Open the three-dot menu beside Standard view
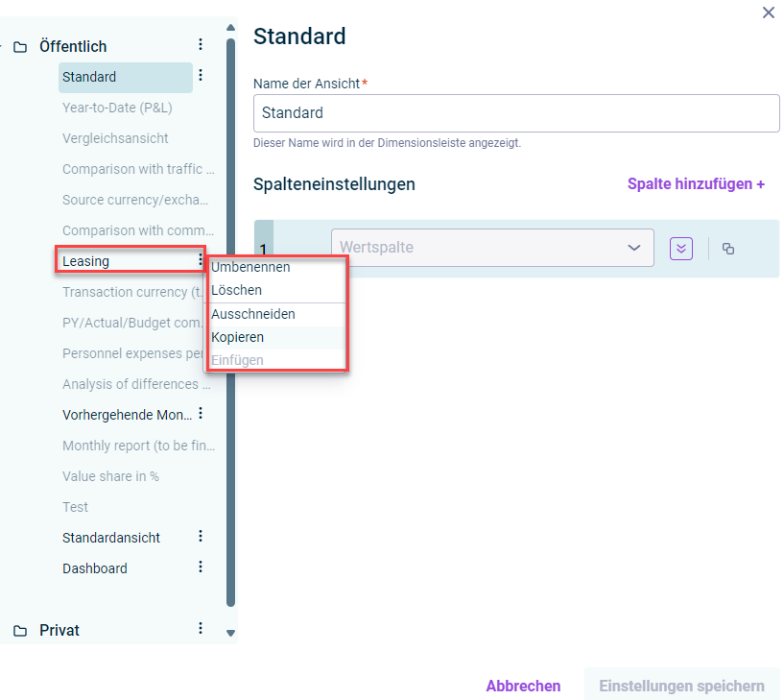This screenshot has height=700, width=784. [201, 75]
